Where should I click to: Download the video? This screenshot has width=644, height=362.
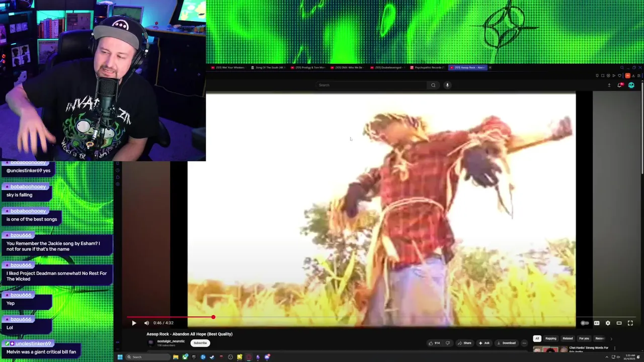coord(506,343)
